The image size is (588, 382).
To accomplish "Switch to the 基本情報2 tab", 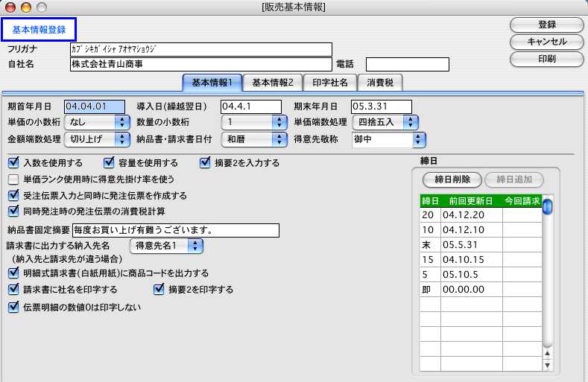I will click(272, 82).
